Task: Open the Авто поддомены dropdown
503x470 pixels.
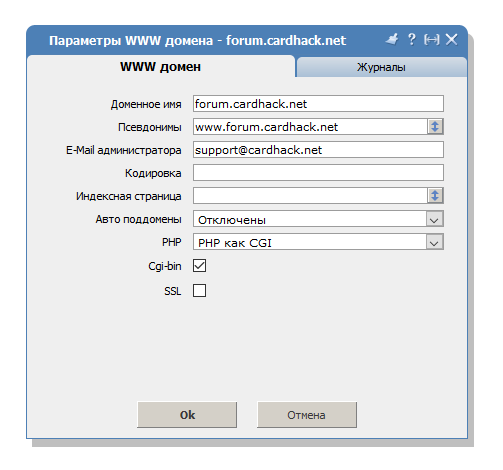Action: coord(434,219)
